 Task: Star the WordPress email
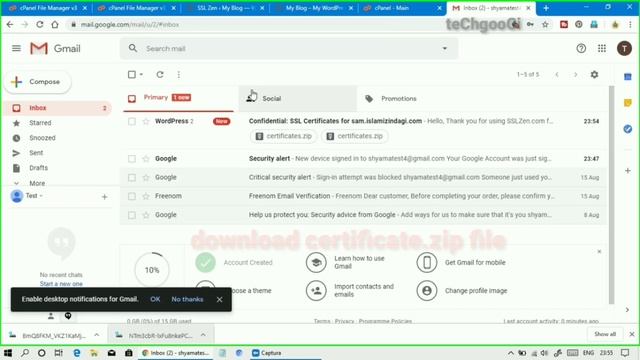pos(146,121)
